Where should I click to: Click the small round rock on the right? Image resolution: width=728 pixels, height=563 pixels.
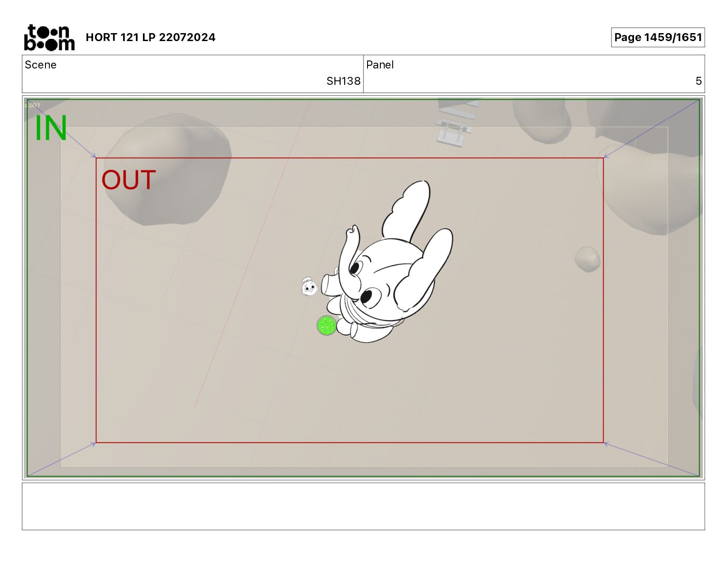588,259
